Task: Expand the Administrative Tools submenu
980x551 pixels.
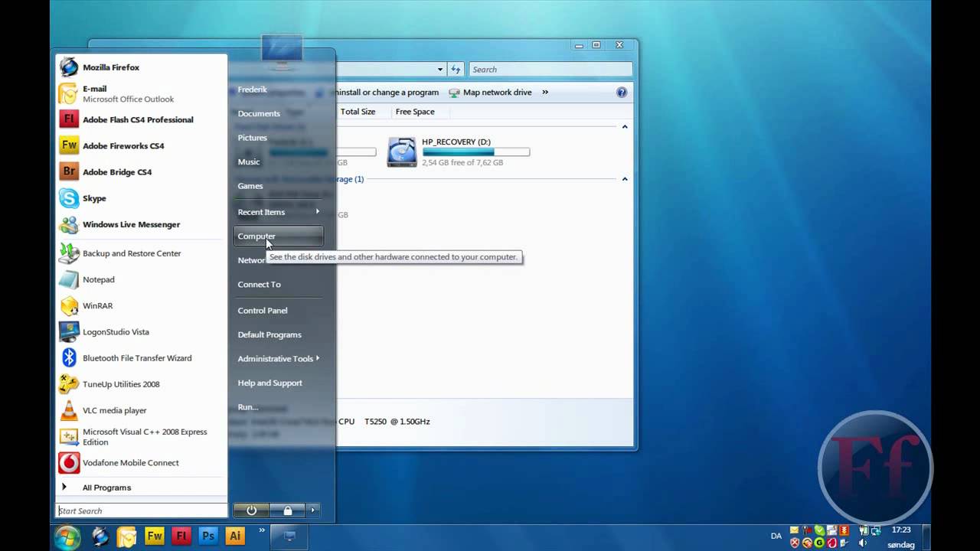Action: pos(279,358)
